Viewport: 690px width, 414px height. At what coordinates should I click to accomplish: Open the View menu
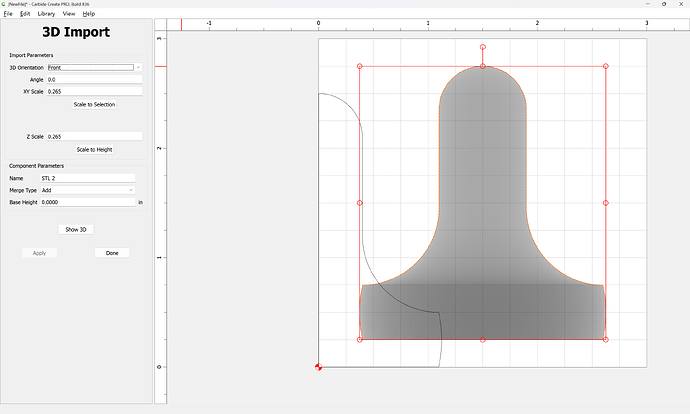(x=68, y=14)
